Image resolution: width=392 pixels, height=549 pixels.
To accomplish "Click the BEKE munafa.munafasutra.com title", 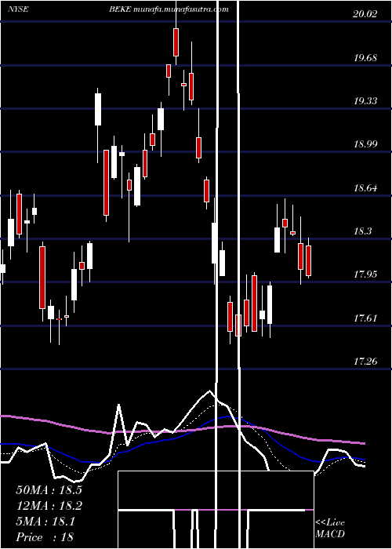I will pyautogui.click(x=169, y=9).
